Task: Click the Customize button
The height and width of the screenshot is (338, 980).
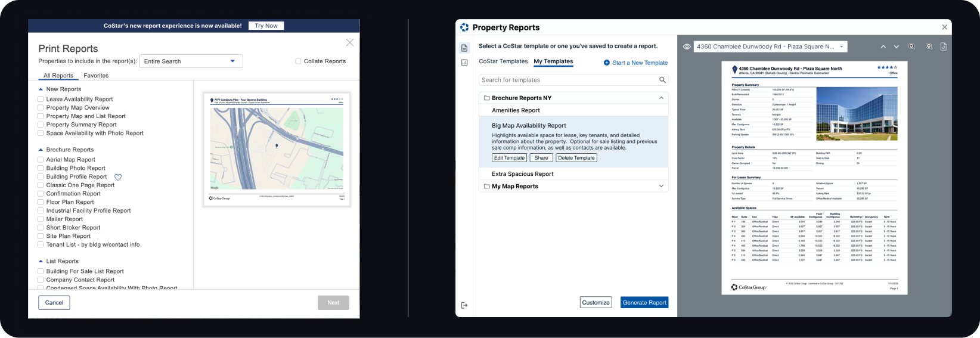Action: pos(596,303)
